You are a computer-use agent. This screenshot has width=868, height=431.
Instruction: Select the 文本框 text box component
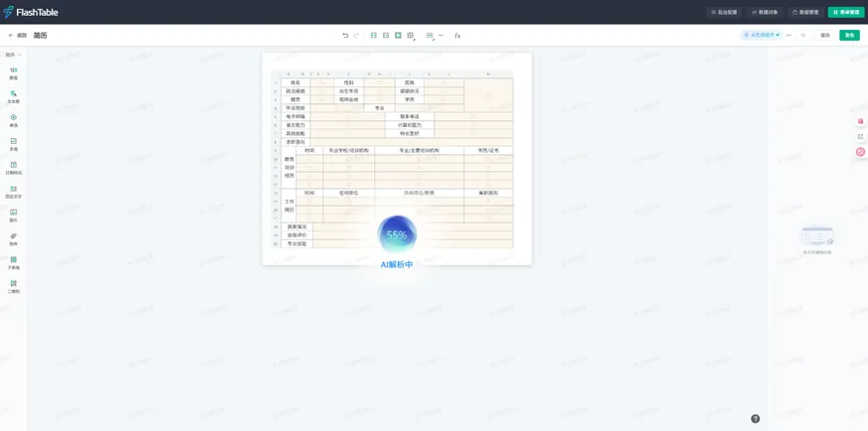(x=13, y=97)
